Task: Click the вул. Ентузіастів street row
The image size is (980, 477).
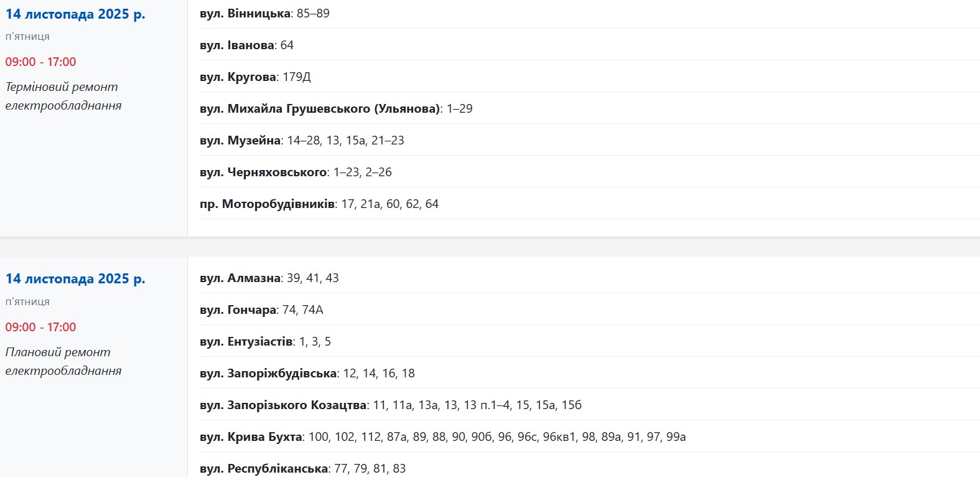Action: tap(265, 341)
